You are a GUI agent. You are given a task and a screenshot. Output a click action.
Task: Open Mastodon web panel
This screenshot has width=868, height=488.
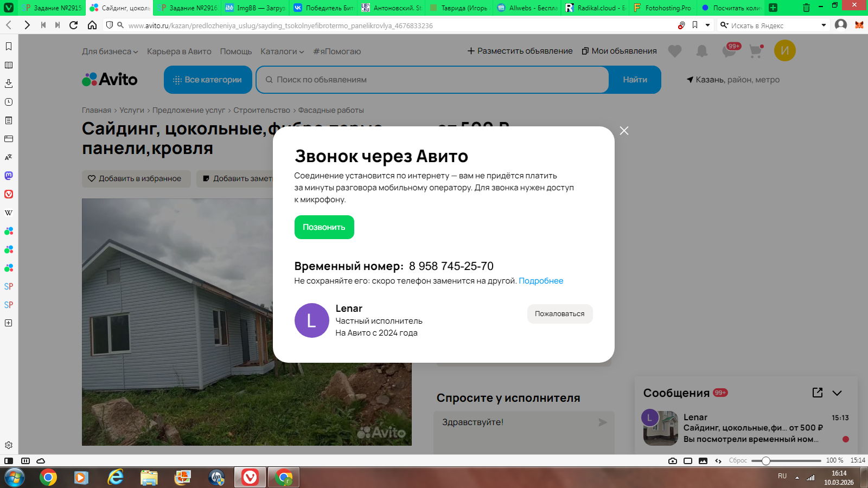[9, 176]
